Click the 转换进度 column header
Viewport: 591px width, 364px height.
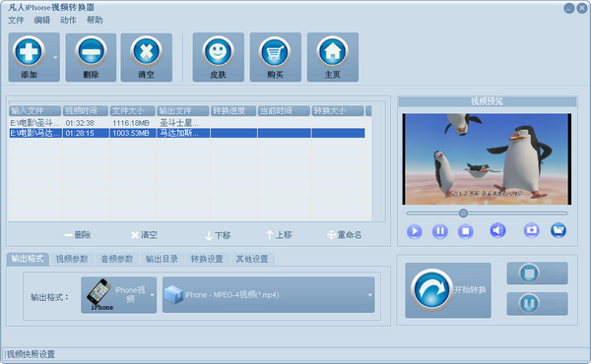pos(233,110)
